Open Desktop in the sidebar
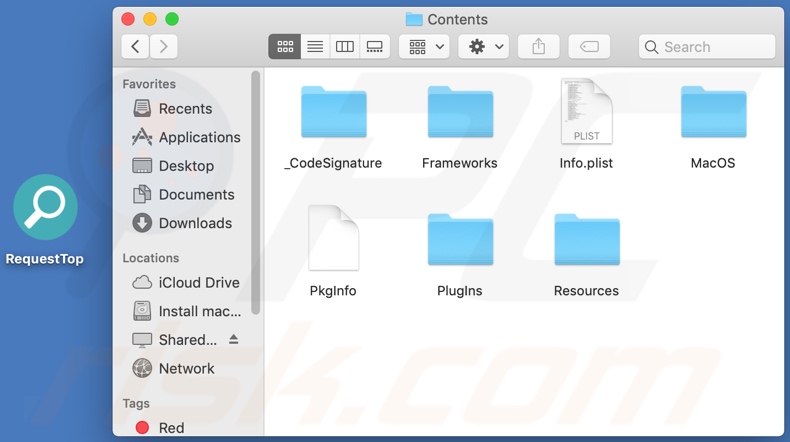The height and width of the screenshot is (442, 790). [x=185, y=166]
